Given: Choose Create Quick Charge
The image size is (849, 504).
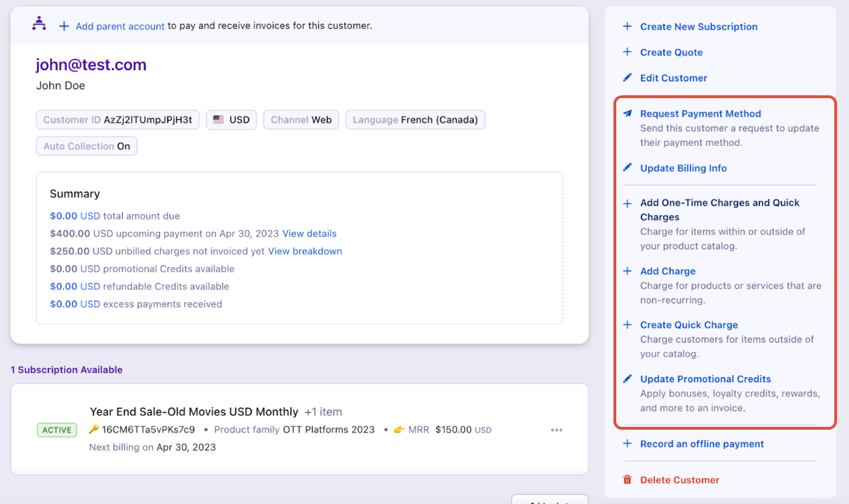Looking at the screenshot, I should coord(688,325).
